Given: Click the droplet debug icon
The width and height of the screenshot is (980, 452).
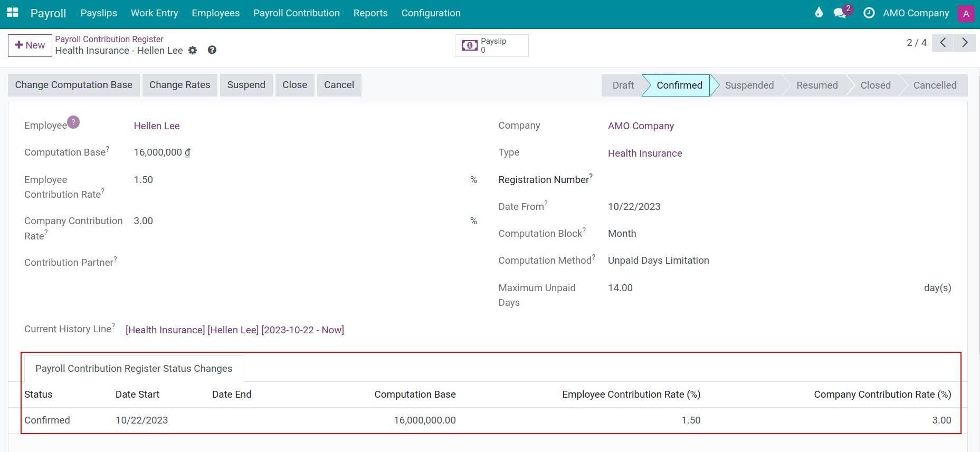Looking at the screenshot, I should 819,13.
